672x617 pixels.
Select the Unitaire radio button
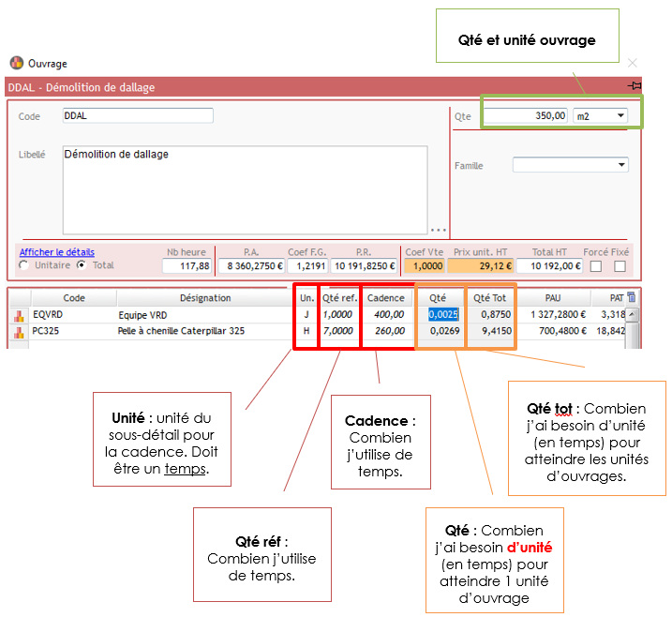[x=23, y=265]
